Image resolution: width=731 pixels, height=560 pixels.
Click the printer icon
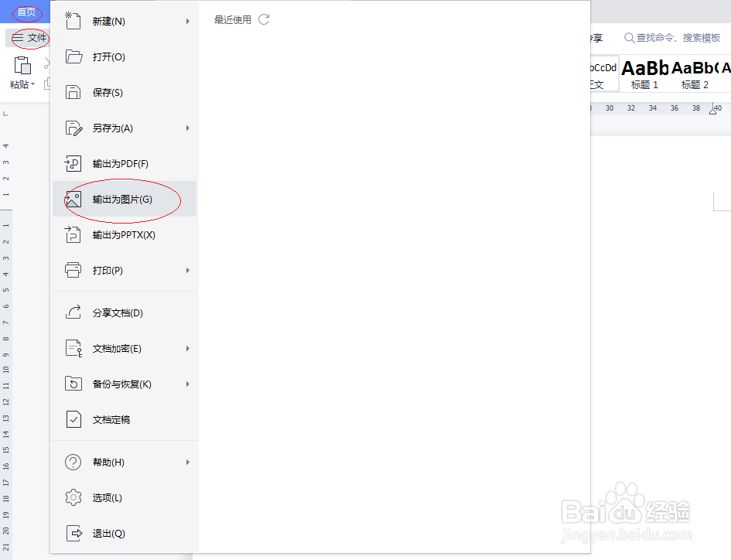click(73, 271)
